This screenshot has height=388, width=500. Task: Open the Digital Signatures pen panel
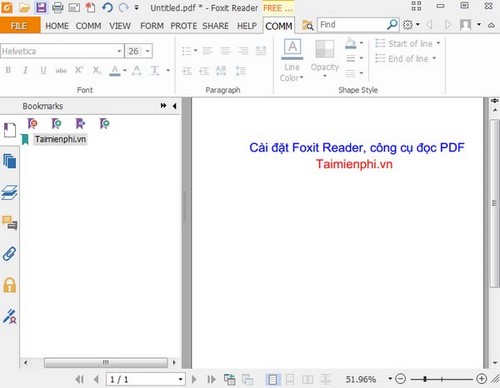10,316
